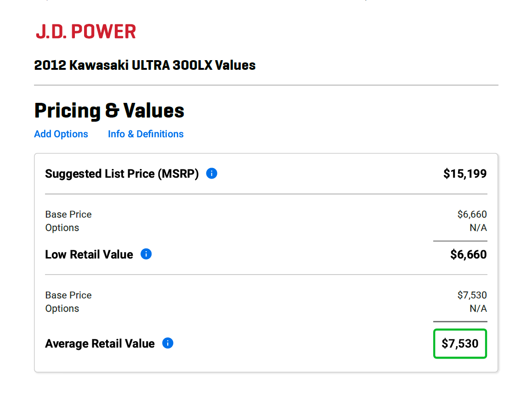Click Options label above Average Retail Value
Screen dimensions: 532x399
coord(62,309)
